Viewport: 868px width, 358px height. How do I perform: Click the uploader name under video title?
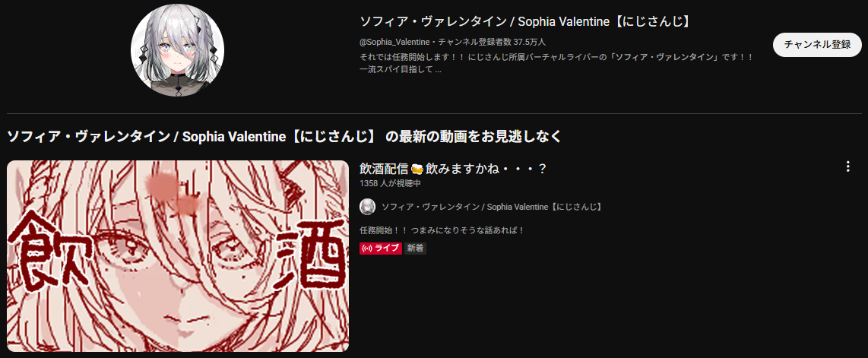[492, 207]
